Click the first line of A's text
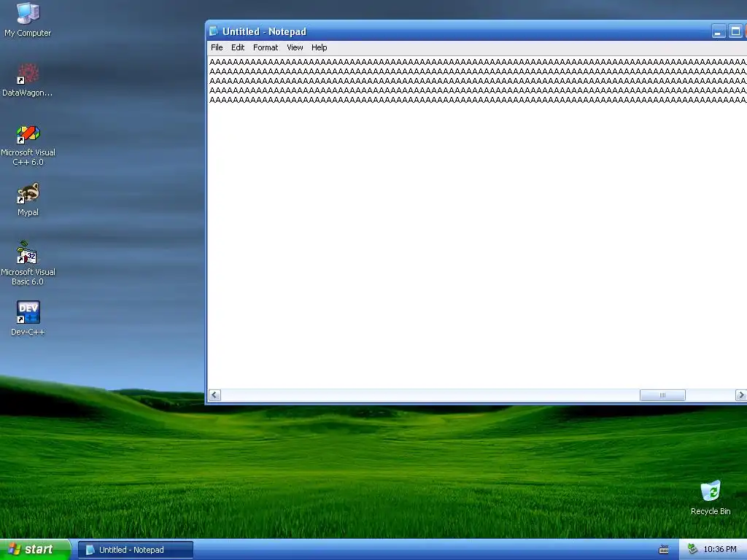This screenshot has width=747, height=560. tap(478, 62)
